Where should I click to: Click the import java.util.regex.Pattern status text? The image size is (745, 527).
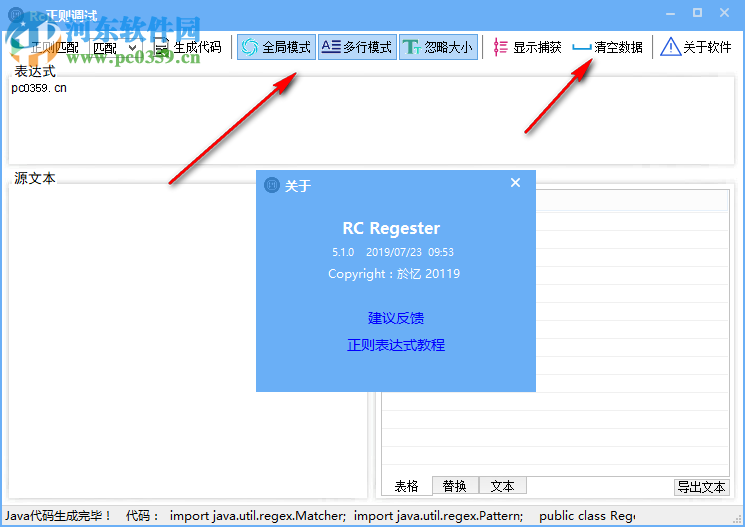pyautogui.click(x=438, y=516)
